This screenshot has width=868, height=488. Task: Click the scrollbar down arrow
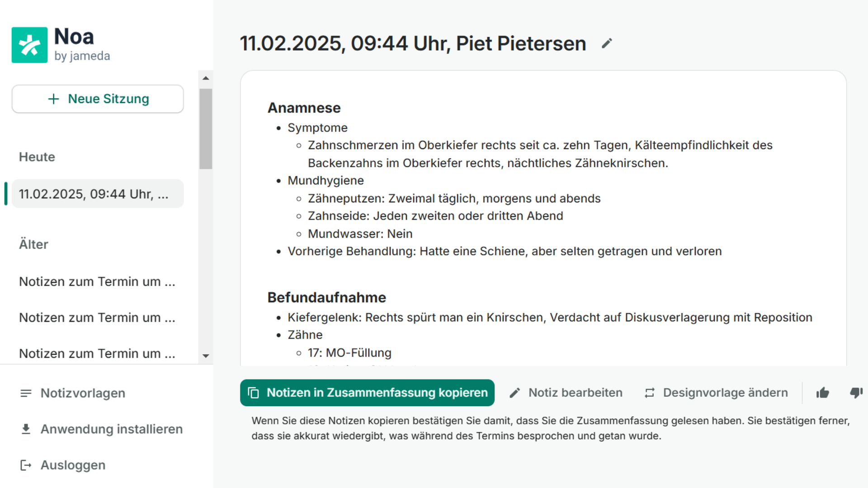coord(206,356)
